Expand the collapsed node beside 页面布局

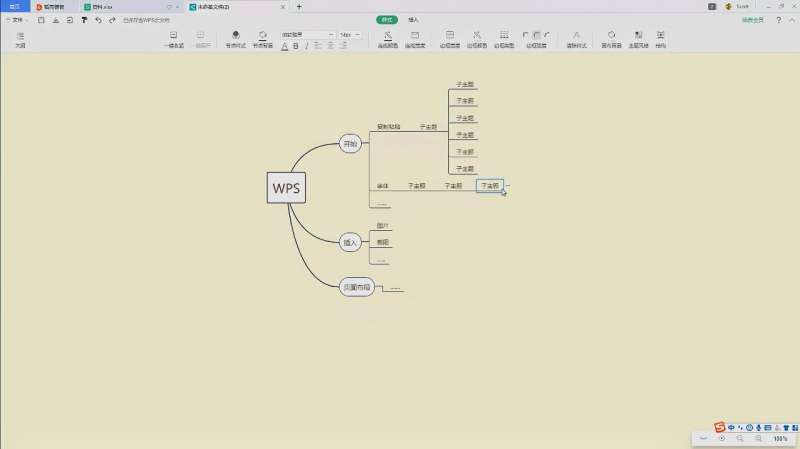394,288
